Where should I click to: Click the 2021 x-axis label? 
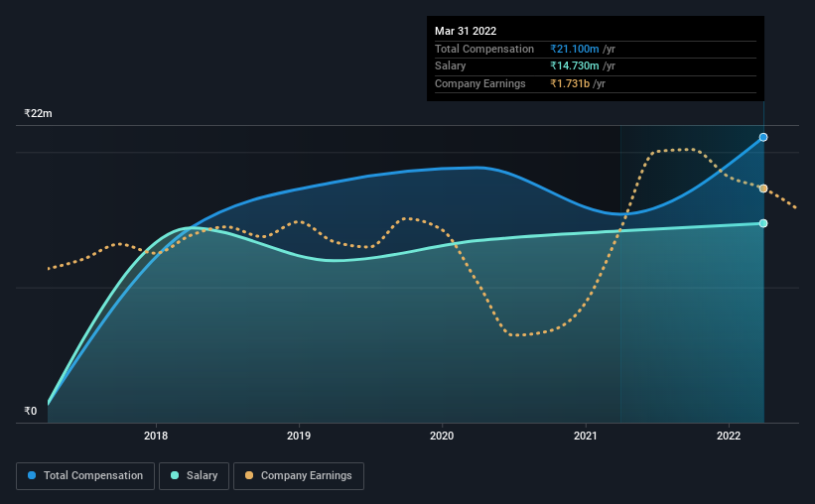coord(586,436)
